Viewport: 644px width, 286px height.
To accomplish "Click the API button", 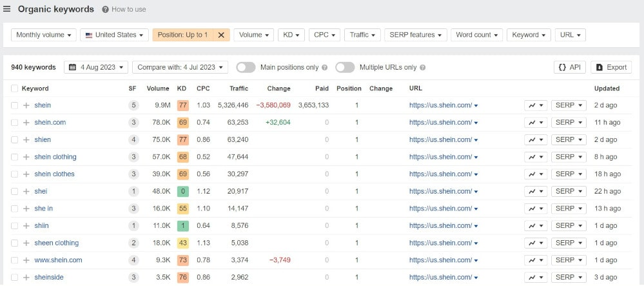I will tap(570, 68).
